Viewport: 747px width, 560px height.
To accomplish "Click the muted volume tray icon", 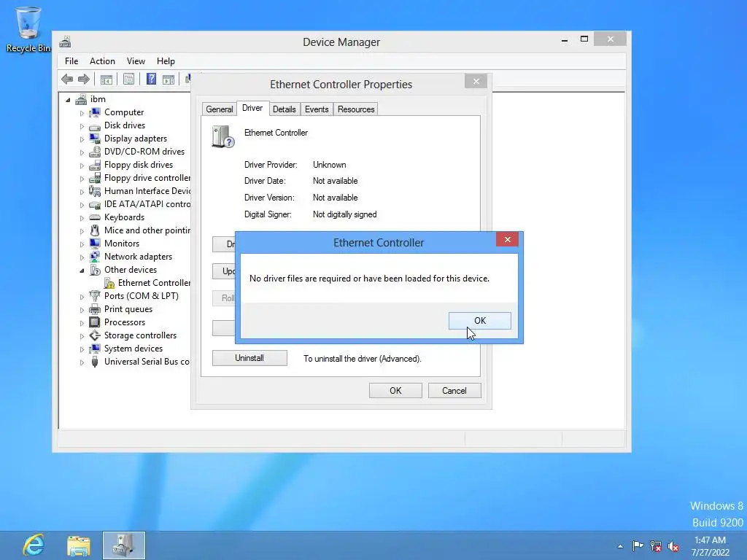I will pos(673,546).
